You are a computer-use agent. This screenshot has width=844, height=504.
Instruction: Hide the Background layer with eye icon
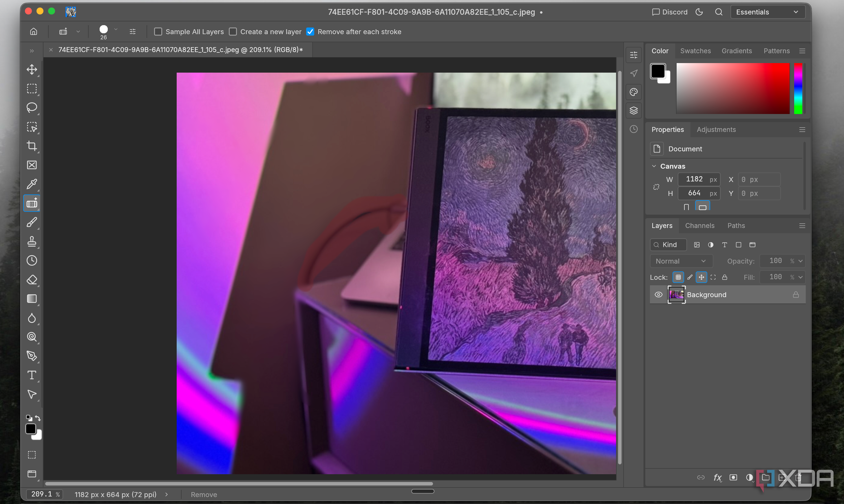pyautogui.click(x=658, y=295)
